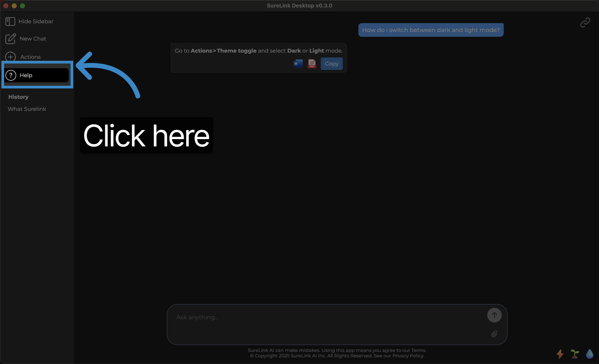599x364 pixels.
Task: Click the paperclip attachment icon
Action: pos(494,334)
